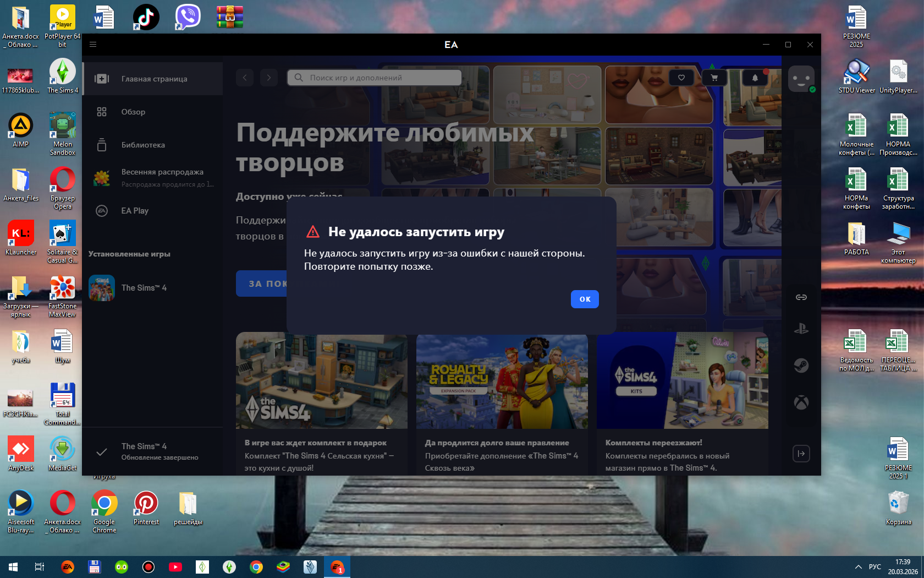Open the notifications bell

click(755, 78)
